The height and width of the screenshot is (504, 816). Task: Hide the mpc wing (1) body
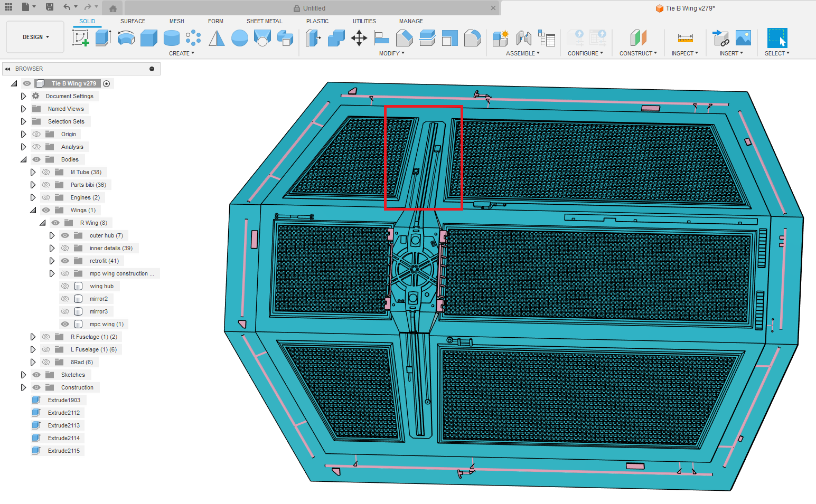coord(65,324)
